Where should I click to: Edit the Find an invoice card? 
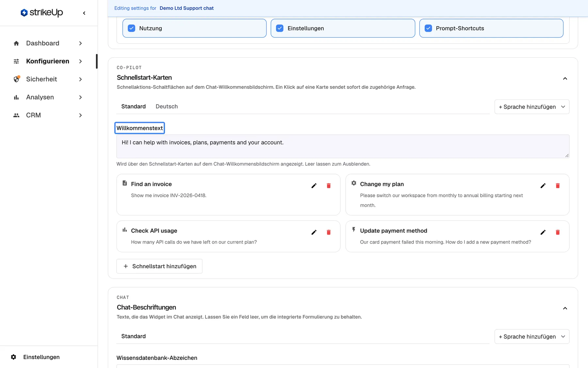click(x=314, y=186)
